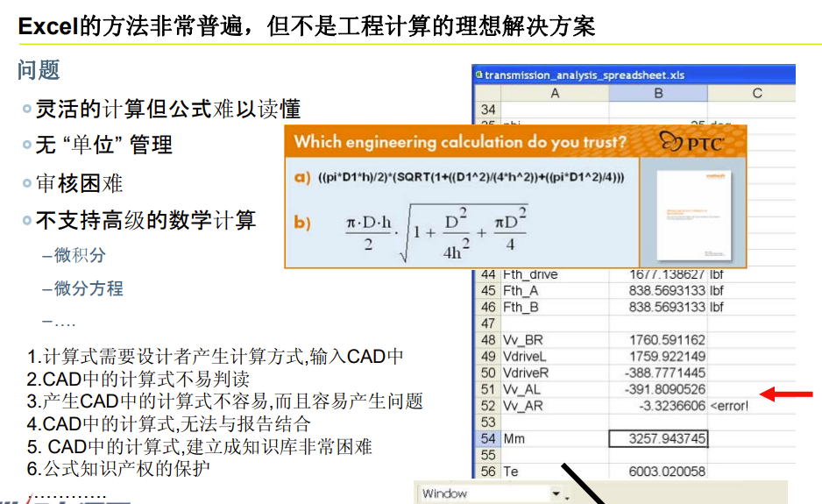Click row header 47

(487, 323)
